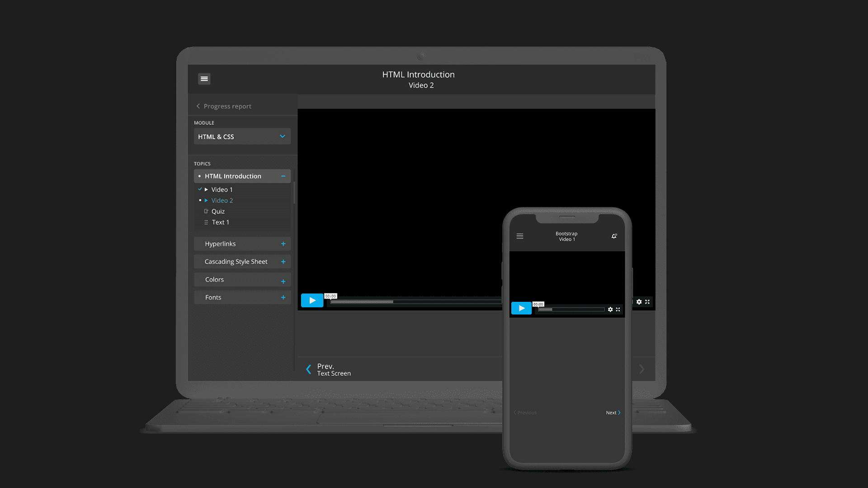
Task: Expand the Hyperlinks topic
Action: pos(283,244)
